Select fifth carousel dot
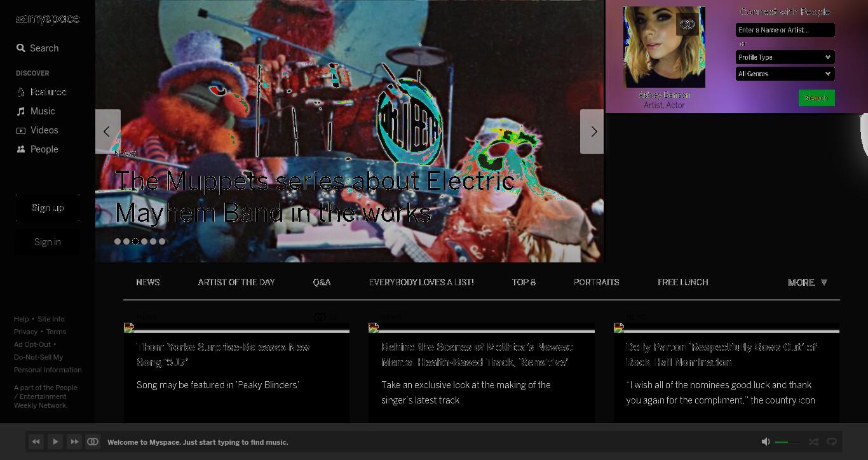The width and height of the screenshot is (868, 460). 153,241
